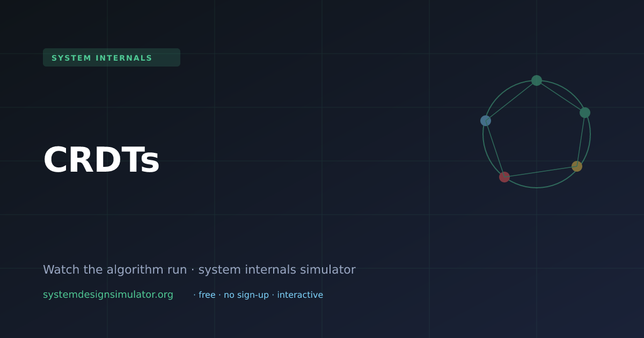The width and height of the screenshot is (644, 338).
Task: Click the 'Watch the algorithm run' subtitle
Action: (199, 269)
